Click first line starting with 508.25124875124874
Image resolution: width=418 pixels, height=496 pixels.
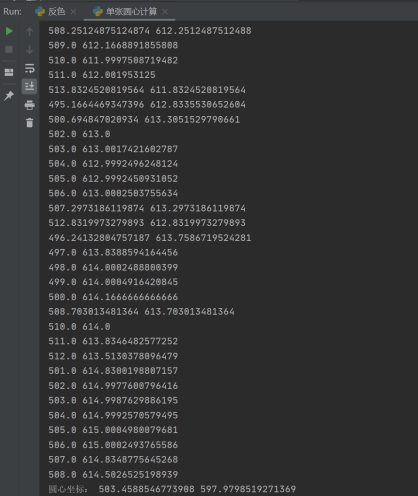pyautogui.click(x=150, y=31)
